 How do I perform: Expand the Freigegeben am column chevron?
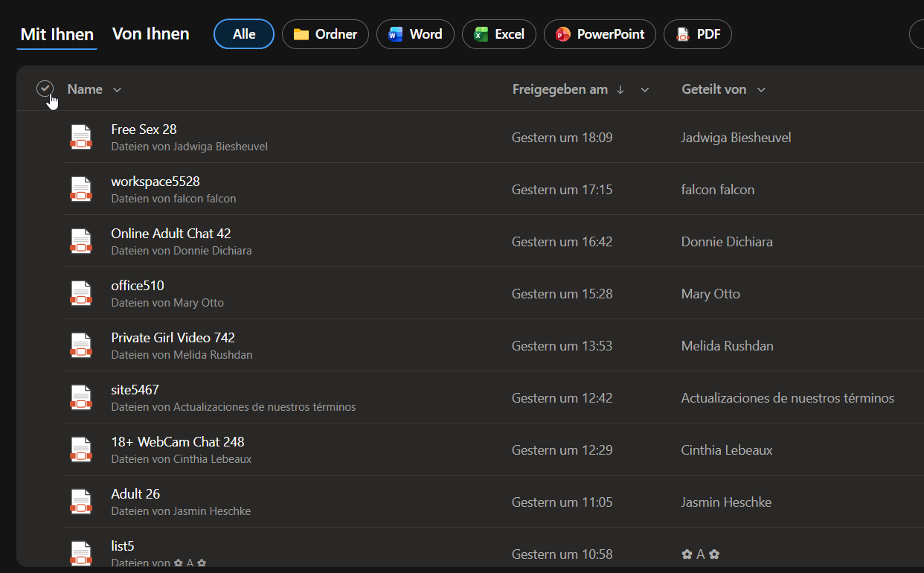pyautogui.click(x=645, y=90)
